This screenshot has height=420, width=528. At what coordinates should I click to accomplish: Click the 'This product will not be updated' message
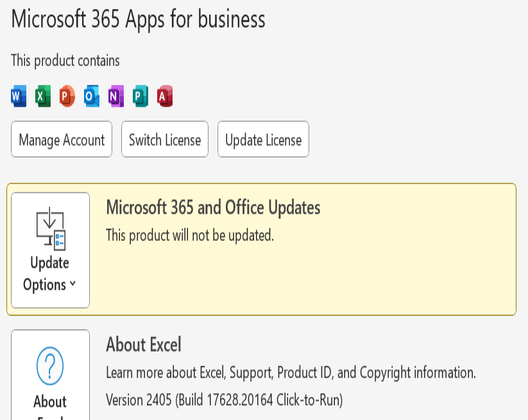coord(190,235)
